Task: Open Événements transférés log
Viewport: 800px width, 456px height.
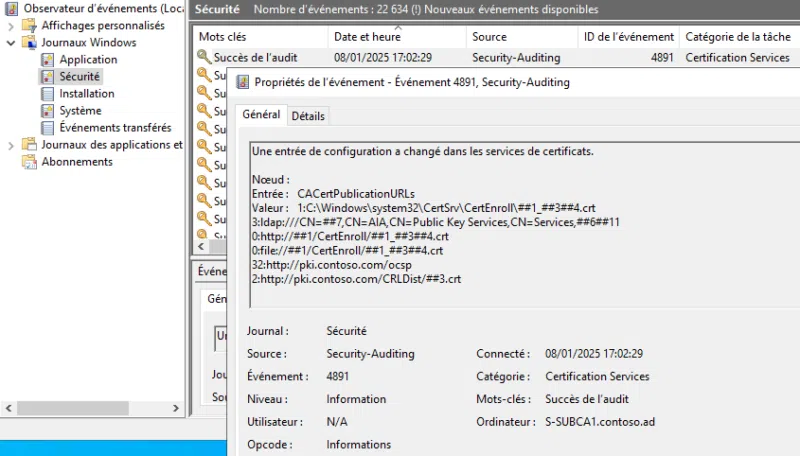Action: [x=115, y=128]
